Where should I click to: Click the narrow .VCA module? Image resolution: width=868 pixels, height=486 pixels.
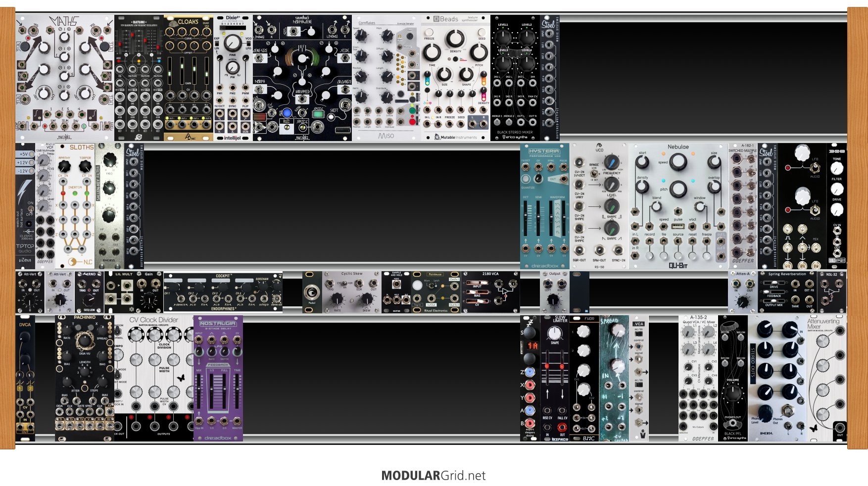(x=639, y=378)
